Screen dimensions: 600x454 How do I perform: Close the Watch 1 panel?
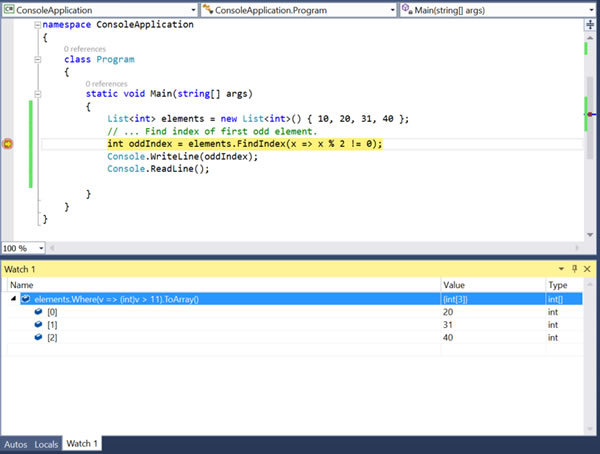[x=587, y=269]
